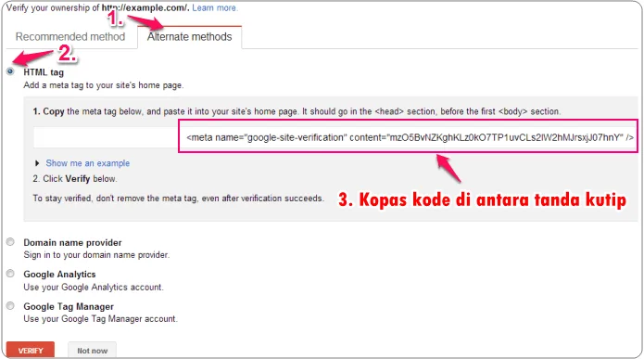Click 'Add a meta tag to your site's home page.'
This screenshot has width=644, height=359.
click(104, 85)
